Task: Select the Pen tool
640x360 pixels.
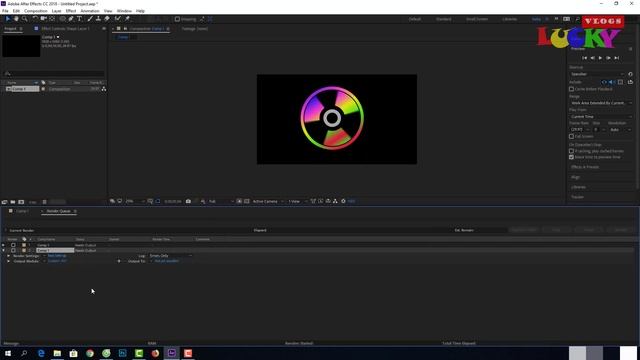Action: tap(71, 19)
